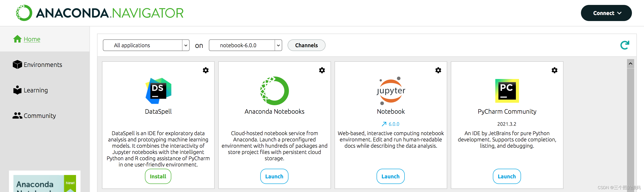
Task: Launch Jupyter Notebook
Action: (390, 176)
